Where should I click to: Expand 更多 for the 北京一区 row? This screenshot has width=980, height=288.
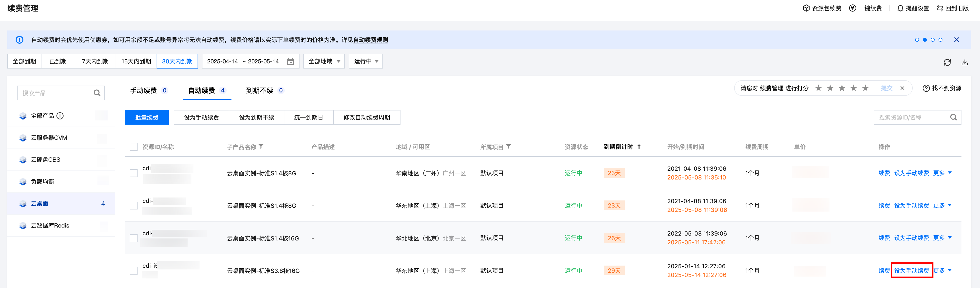click(x=942, y=238)
